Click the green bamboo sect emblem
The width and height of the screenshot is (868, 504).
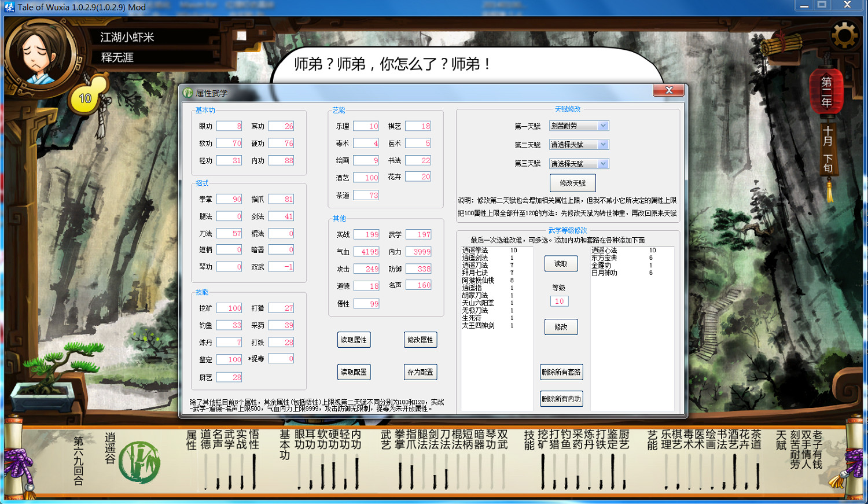139,462
